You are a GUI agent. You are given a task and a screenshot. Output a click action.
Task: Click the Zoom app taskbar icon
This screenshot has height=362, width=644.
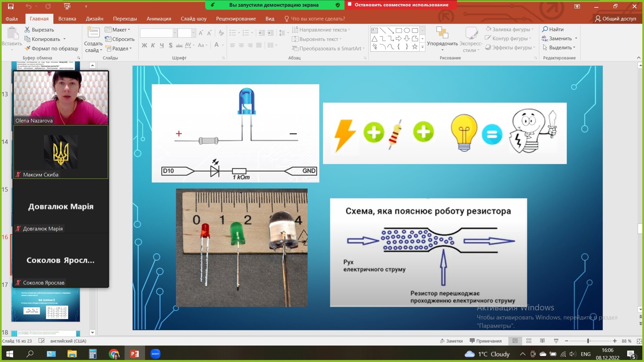[x=155, y=354]
